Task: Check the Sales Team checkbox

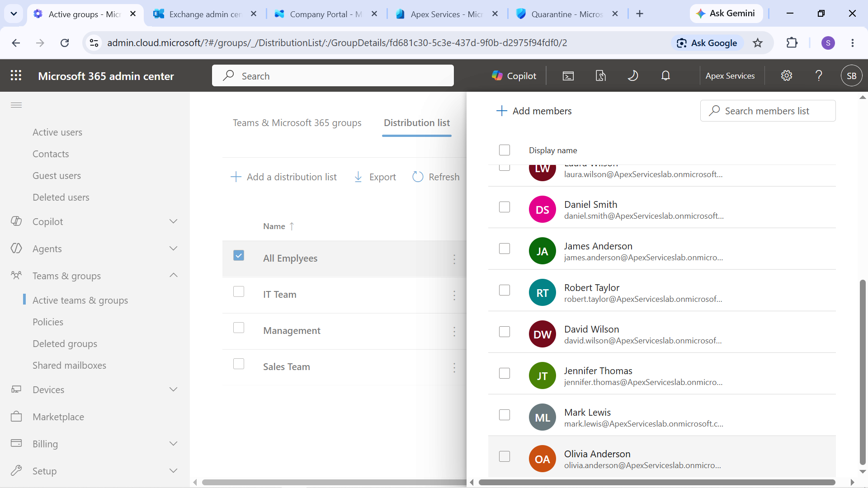Action: (239, 364)
